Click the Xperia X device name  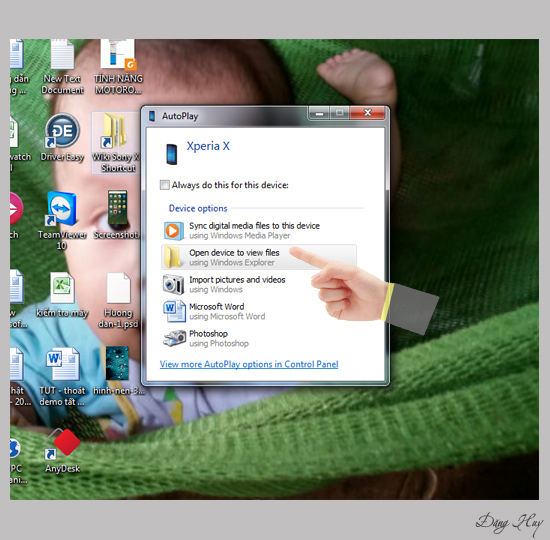point(208,146)
